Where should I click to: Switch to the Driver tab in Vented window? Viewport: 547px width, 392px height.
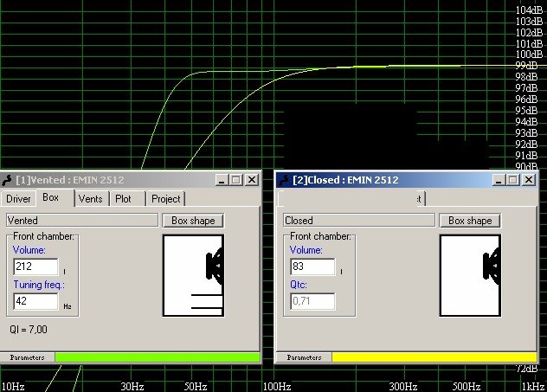click(18, 199)
